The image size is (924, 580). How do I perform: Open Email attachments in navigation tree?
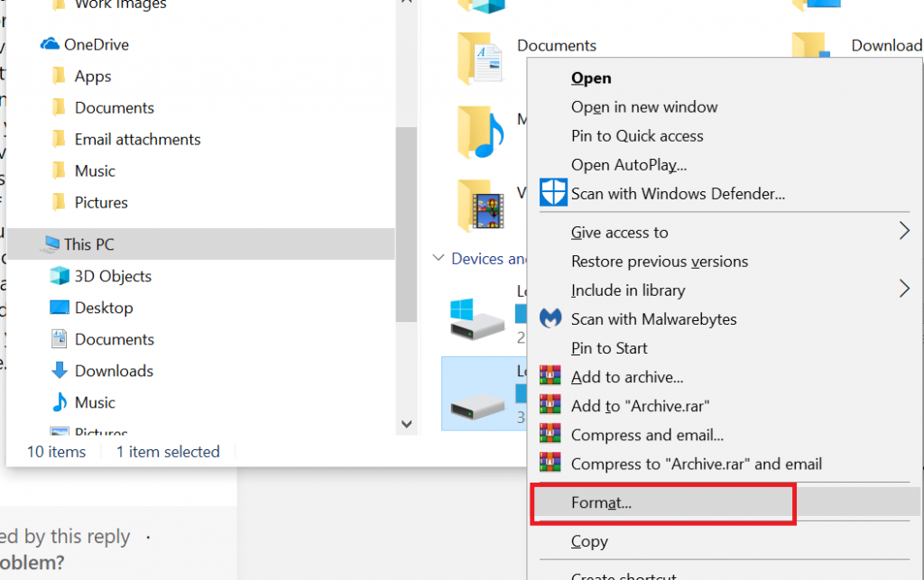coord(137,140)
